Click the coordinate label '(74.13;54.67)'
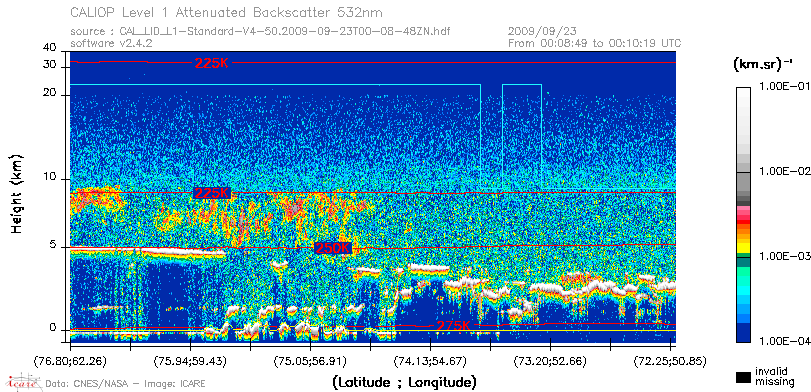The height and width of the screenshot is (392, 811). coord(430,360)
